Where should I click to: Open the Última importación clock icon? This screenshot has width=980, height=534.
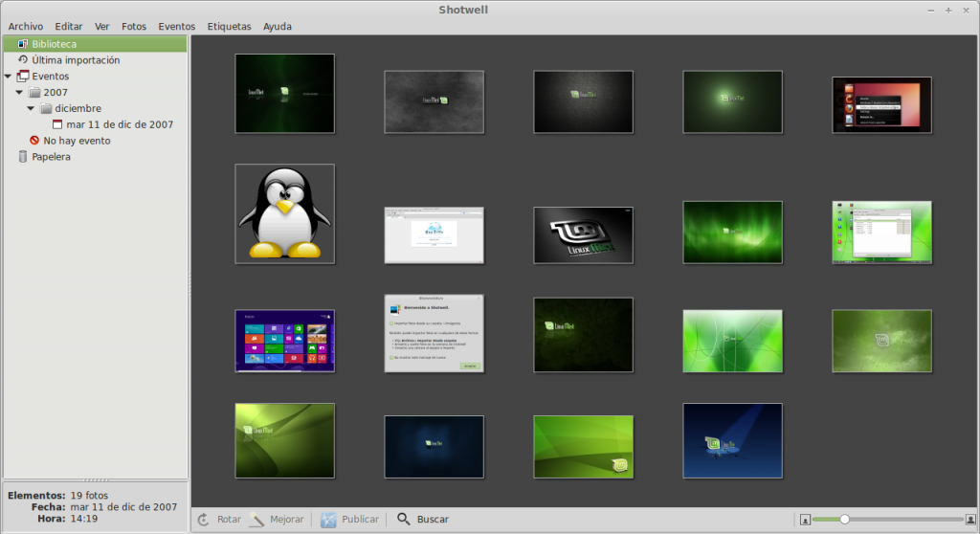click(23, 60)
